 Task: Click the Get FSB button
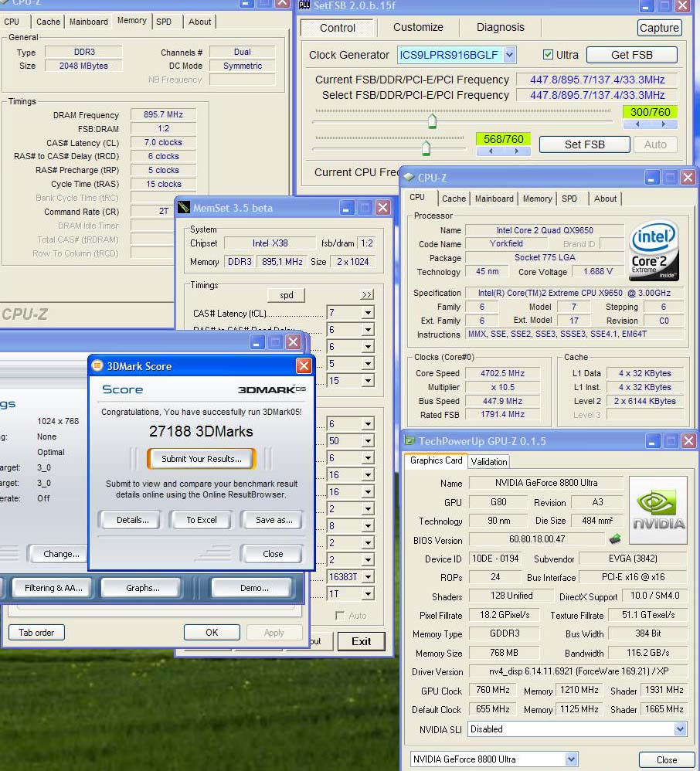point(632,55)
